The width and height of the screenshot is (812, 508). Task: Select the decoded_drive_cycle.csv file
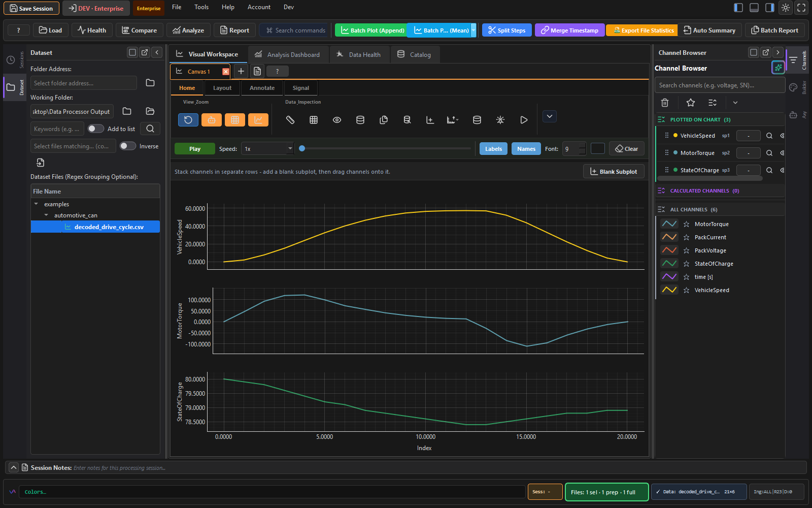[x=95, y=227]
